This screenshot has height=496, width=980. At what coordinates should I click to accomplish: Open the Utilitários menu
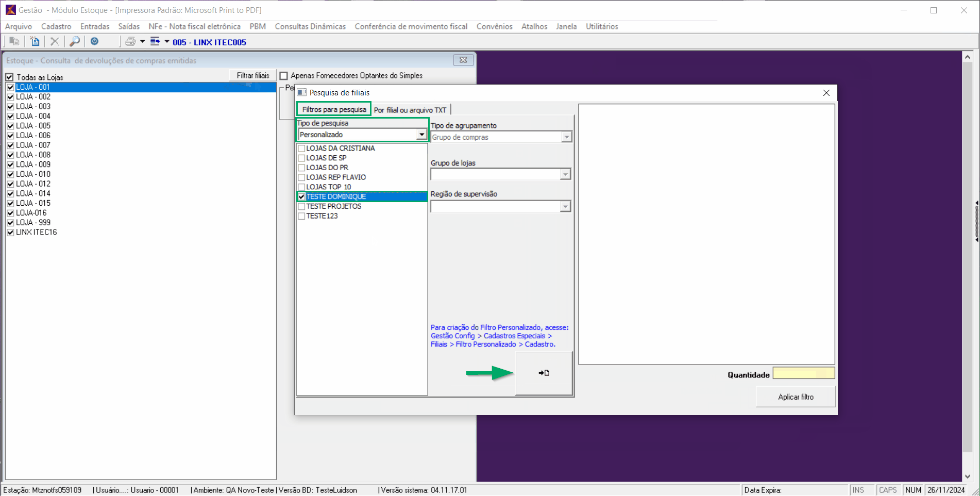[602, 26]
